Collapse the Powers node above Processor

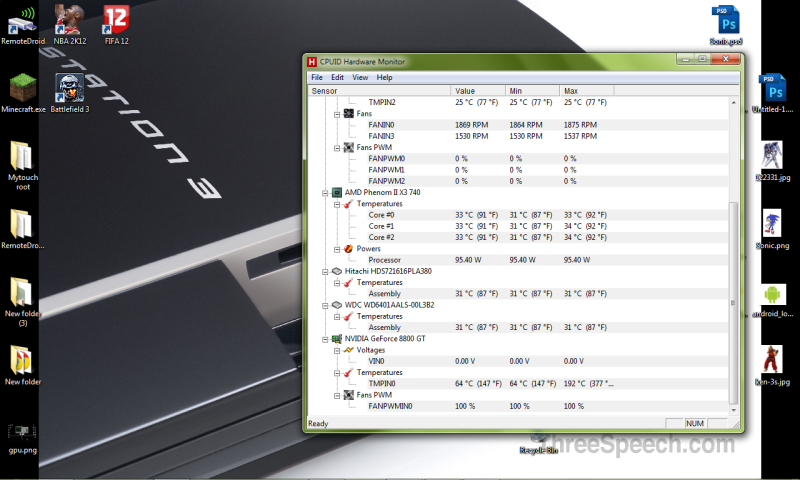(x=337, y=249)
